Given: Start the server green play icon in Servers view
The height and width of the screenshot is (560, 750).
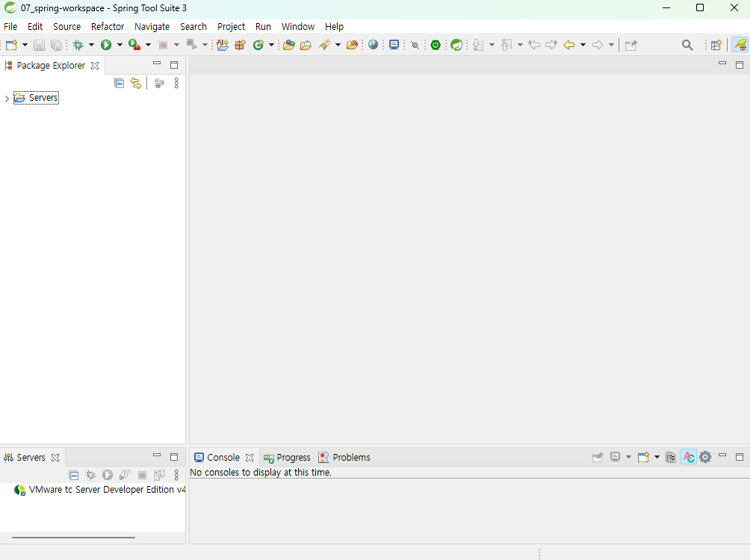Looking at the screenshot, I should (108, 475).
